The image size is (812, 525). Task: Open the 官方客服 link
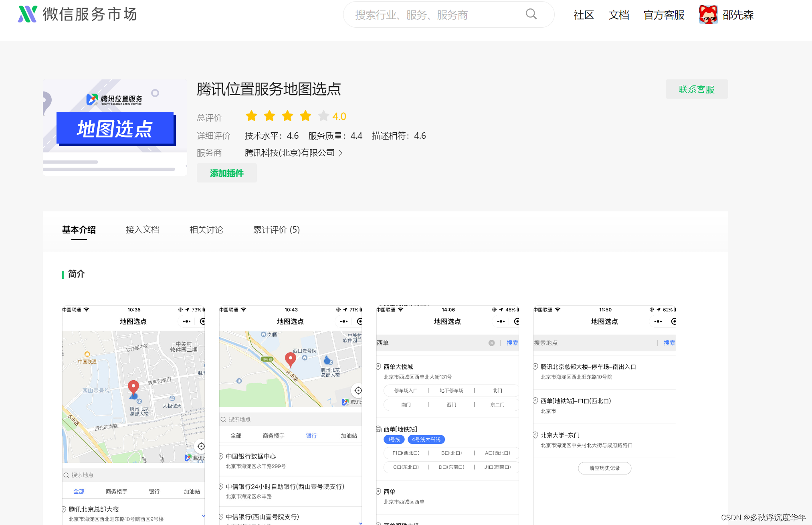point(664,15)
